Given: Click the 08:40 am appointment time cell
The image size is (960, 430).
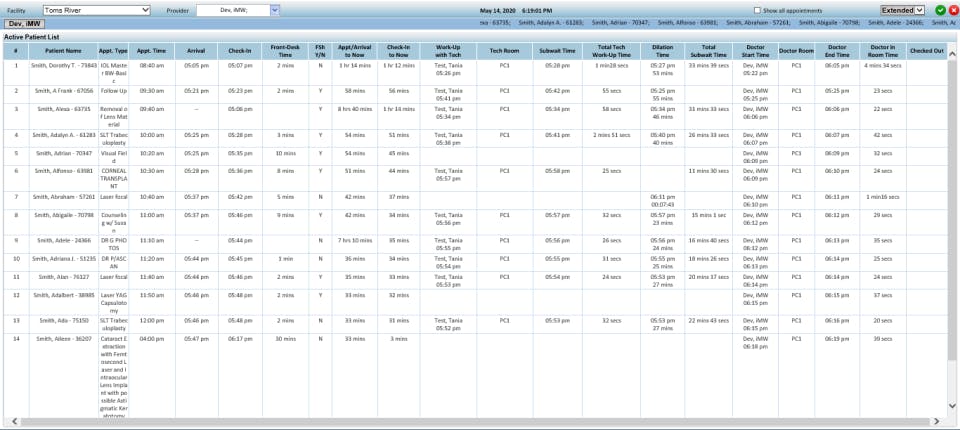Looking at the screenshot, I should [x=152, y=65].
